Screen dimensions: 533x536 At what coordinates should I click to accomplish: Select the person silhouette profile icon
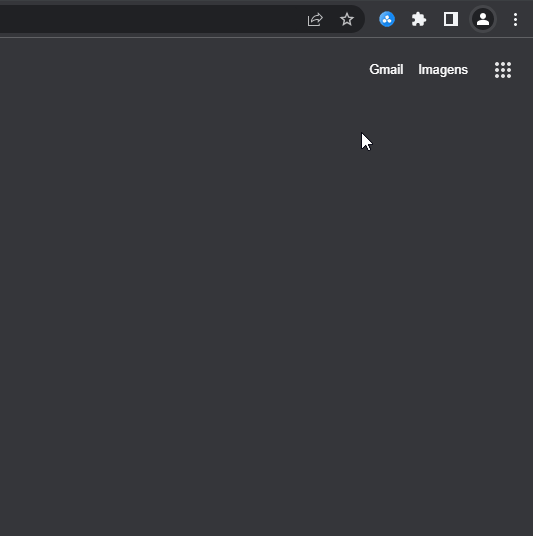tap(483, 19)
